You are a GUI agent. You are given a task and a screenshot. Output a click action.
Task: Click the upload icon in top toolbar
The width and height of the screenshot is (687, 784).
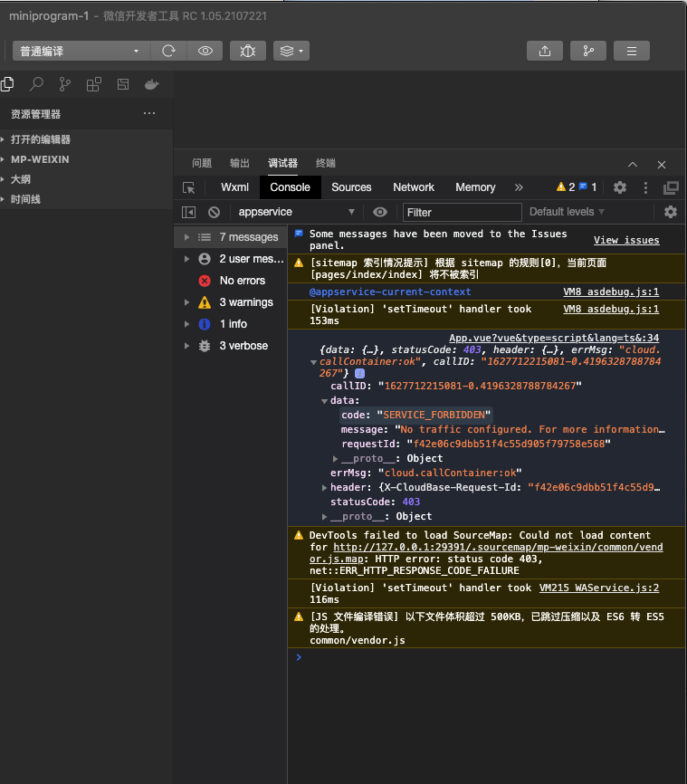pyautogui.click(x=544, y=51)
